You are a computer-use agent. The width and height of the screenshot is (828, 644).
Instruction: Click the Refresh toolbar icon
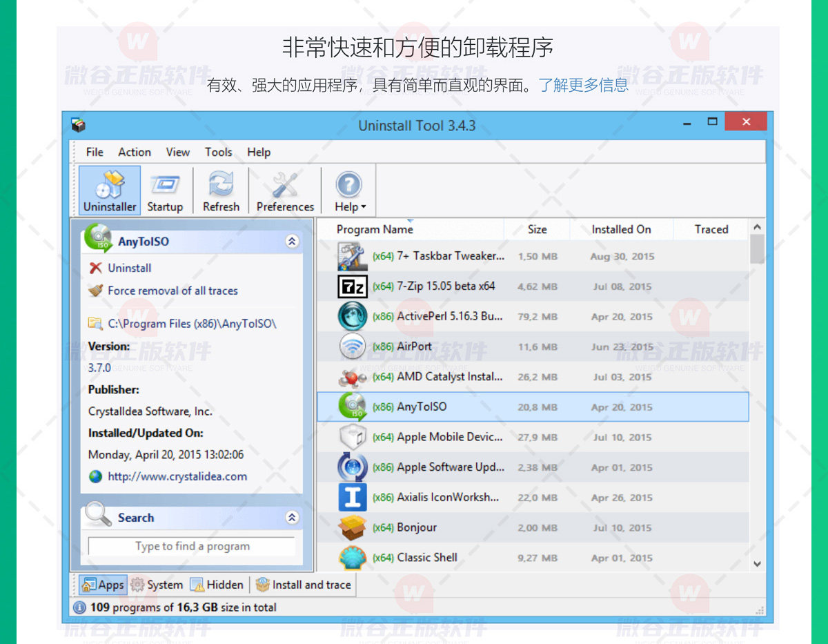(x=221, y=191)
